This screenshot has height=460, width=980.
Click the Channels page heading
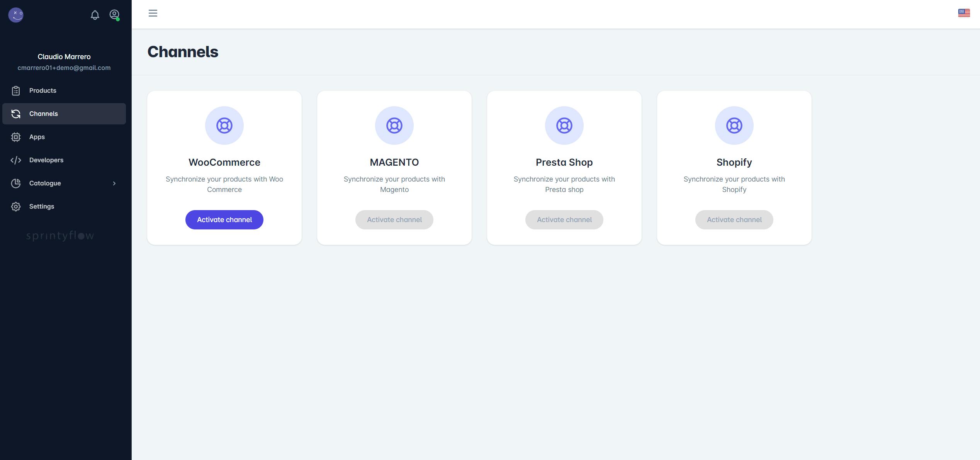(x=183, y=52)
